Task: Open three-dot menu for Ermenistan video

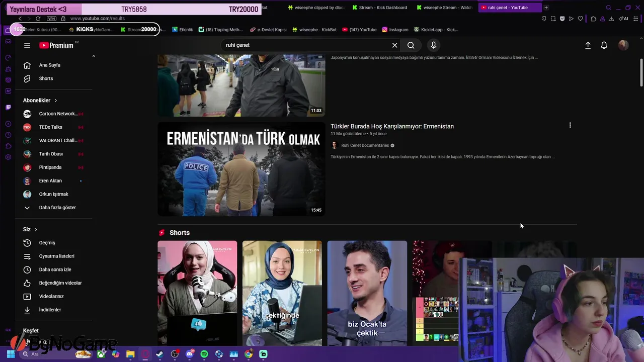Action: (x=570, y=125)
